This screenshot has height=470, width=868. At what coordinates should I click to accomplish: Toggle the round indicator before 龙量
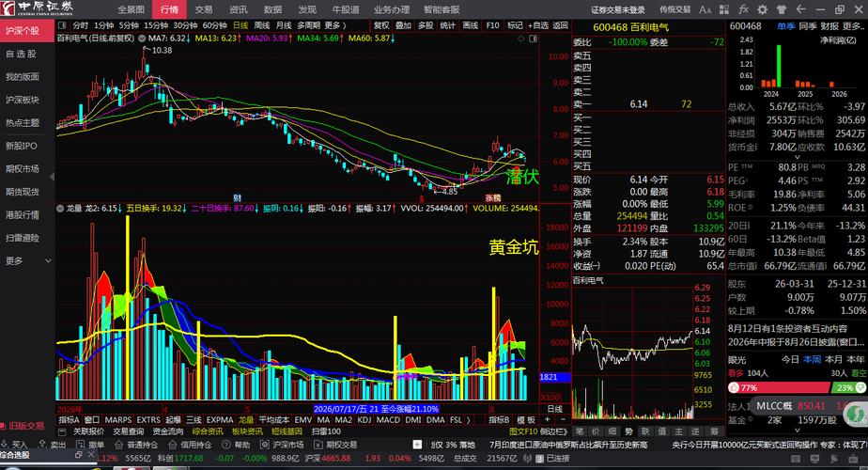[60, 209]
